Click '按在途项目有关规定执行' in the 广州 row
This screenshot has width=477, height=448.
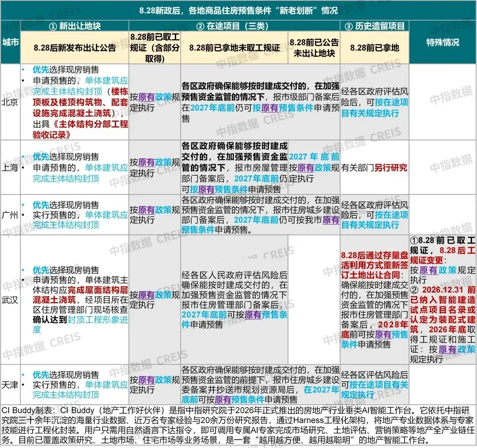coord(375,220)
